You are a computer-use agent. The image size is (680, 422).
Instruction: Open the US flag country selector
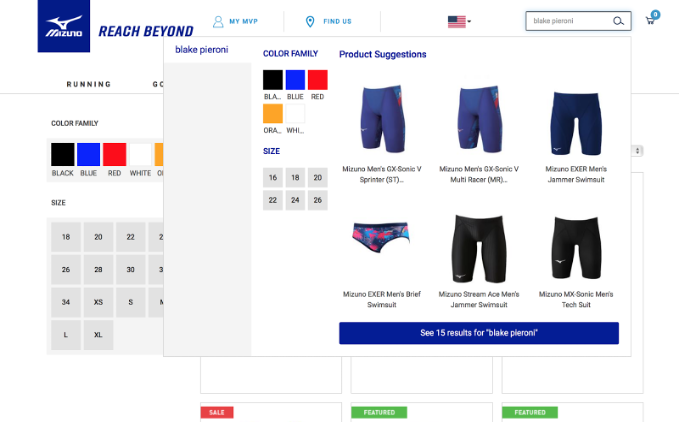click(x=459, y=21)
